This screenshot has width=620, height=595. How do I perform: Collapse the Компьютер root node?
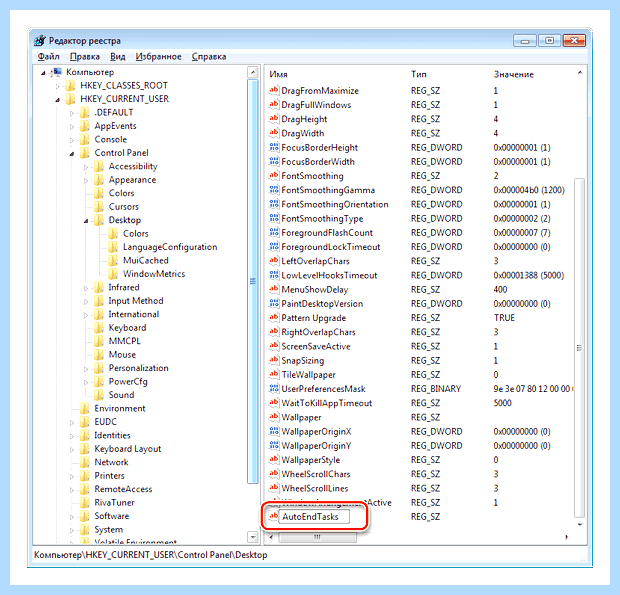click(43, 73)
